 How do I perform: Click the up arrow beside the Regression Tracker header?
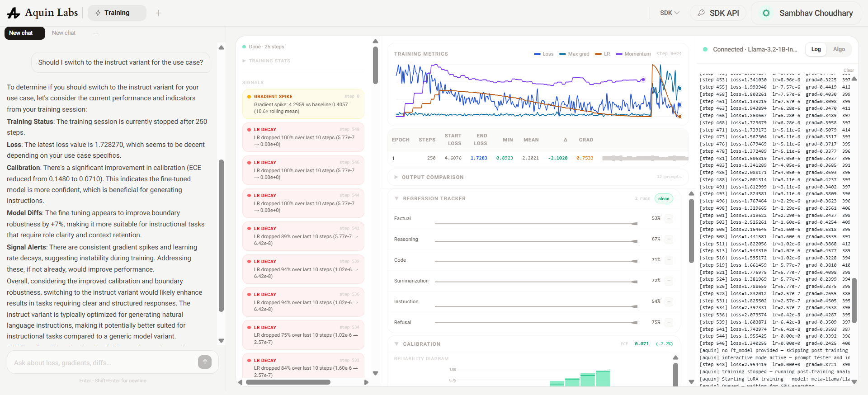[x=691, y=193]
